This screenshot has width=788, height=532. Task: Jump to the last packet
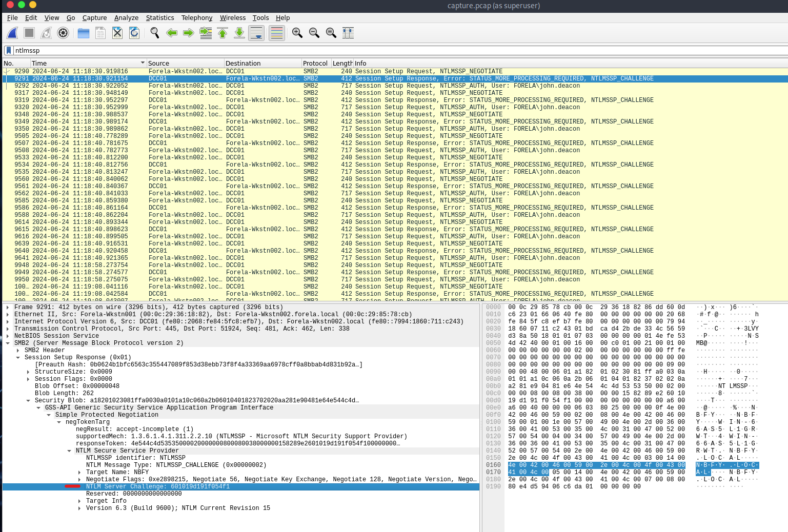(x=239, y=33)
